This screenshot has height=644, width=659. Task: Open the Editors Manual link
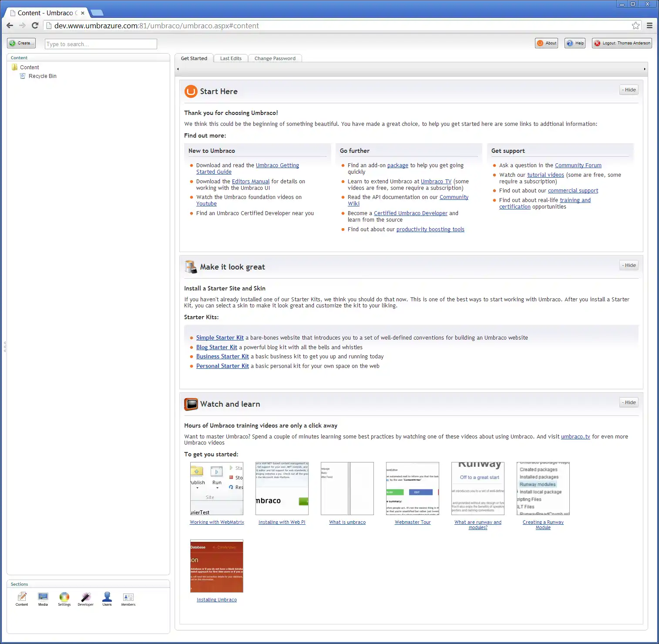pyautogui.click(x=251, y=182)
